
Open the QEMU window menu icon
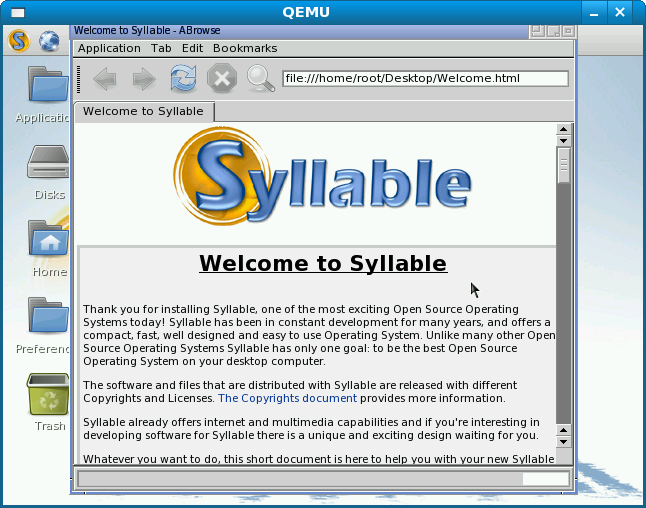(x=18, y=13)
